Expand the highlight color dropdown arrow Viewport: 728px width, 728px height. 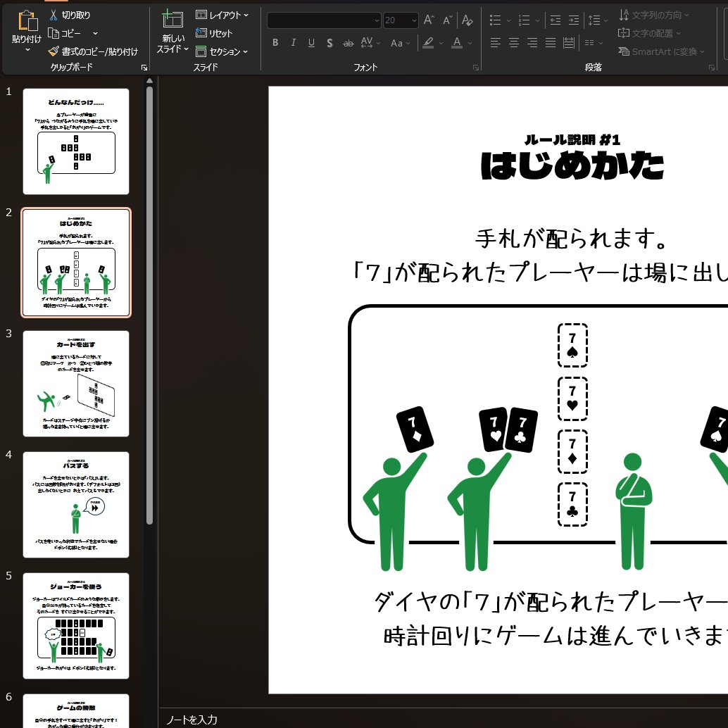pos(441,43)
